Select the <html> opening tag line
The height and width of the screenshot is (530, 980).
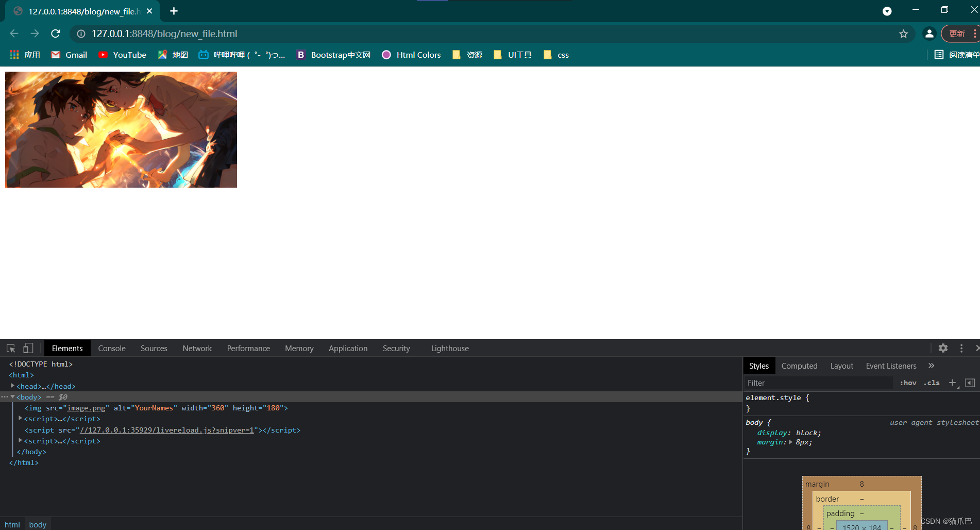tap(21, 375)
